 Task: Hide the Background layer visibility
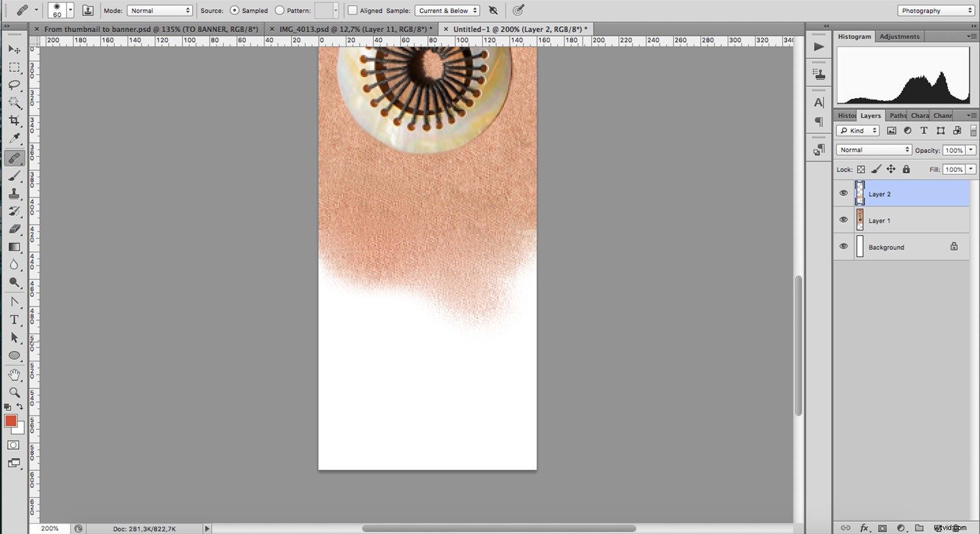click(x=843, y=246)
